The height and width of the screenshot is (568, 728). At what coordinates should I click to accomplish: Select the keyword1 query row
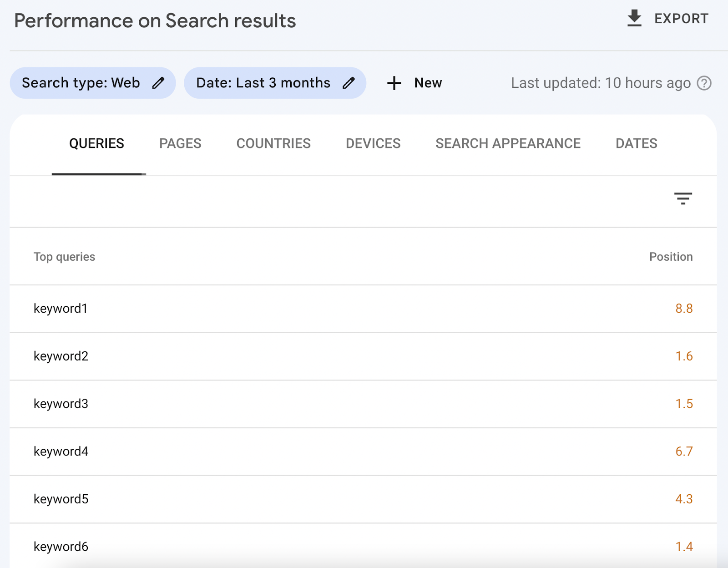[61, 309]
